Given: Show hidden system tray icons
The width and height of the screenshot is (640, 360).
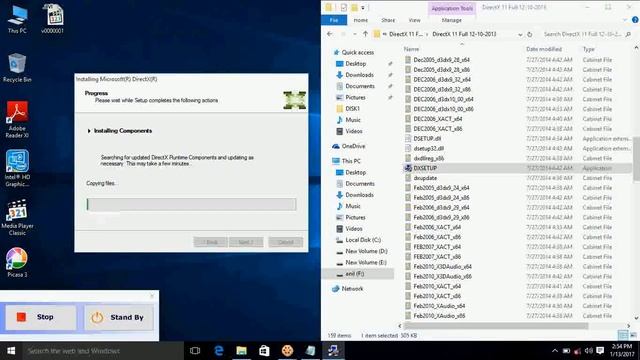Looking at the screenshot, I should pos(555,351).
